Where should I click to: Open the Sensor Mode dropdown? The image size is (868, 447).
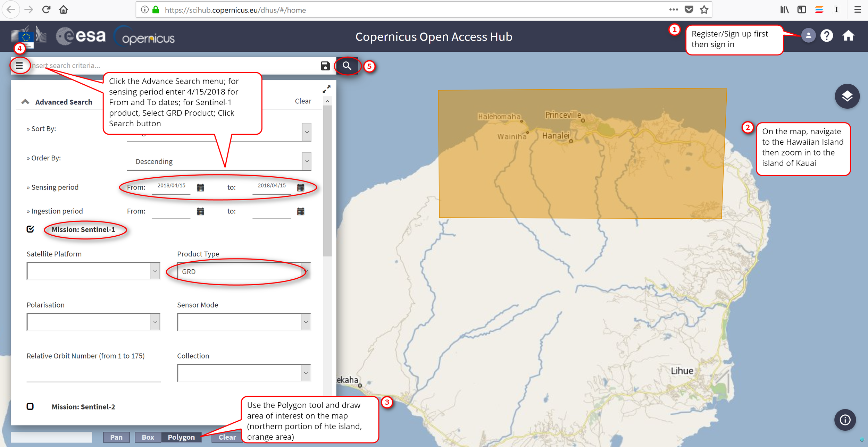244,322
